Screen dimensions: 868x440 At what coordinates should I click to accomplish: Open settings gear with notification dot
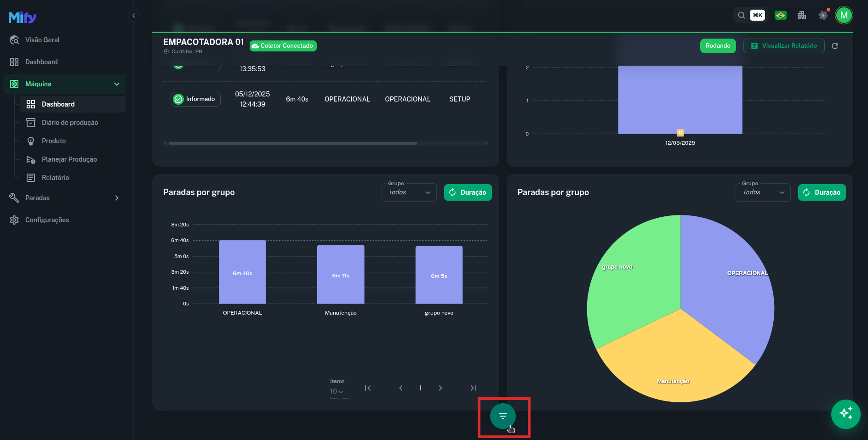coord(823,15)
